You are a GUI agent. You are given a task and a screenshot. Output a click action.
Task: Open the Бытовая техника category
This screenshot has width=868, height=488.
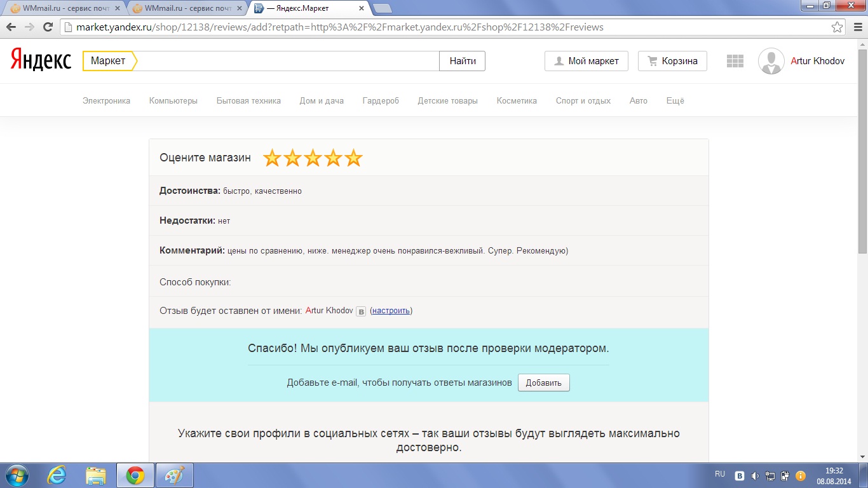(248, 100)
